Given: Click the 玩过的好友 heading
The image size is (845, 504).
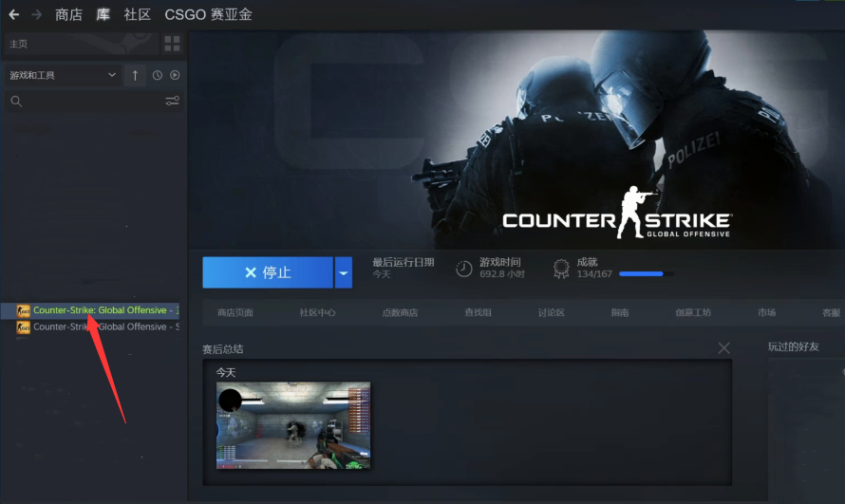Looking at the screenshot, I should pyautogui.click(x=794, y=346).
